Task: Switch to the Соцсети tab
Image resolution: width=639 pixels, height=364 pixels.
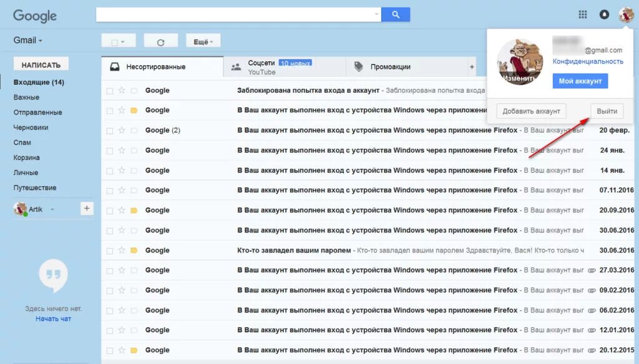Action: coord(285,67)
